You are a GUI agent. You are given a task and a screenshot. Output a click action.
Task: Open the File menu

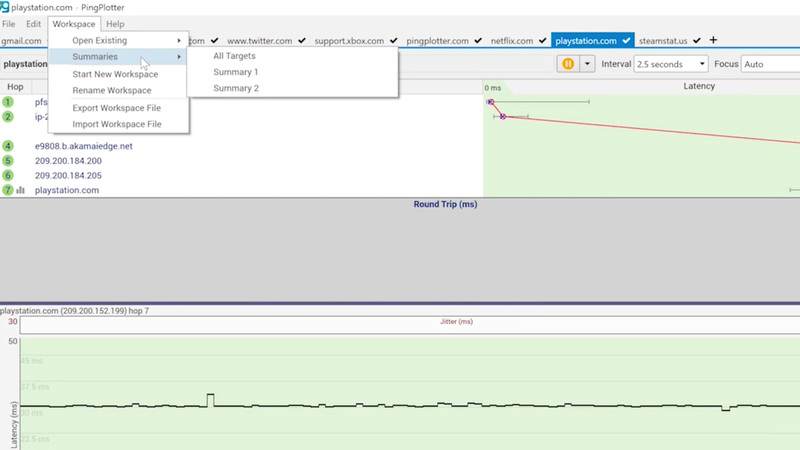9,24
